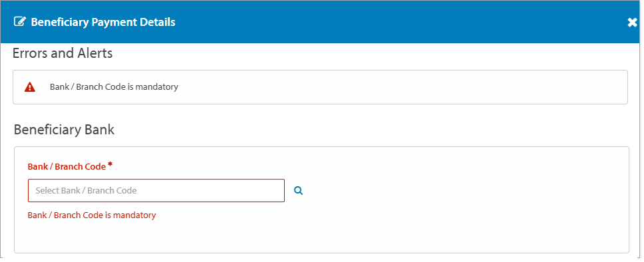Click the edit pencil icon in header
The height and width of the screenshot is (262, 644).
[x=19, y=22]
